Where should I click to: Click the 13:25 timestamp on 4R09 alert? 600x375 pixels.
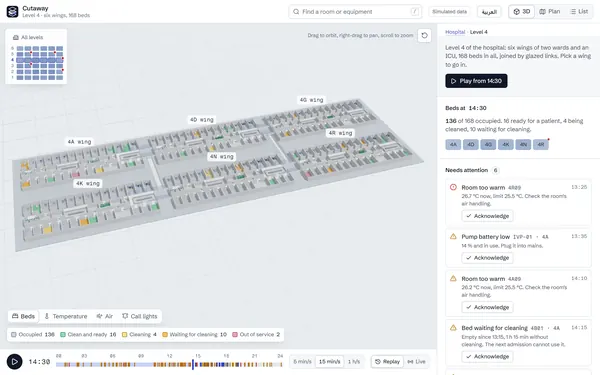[x=579, y=187]
